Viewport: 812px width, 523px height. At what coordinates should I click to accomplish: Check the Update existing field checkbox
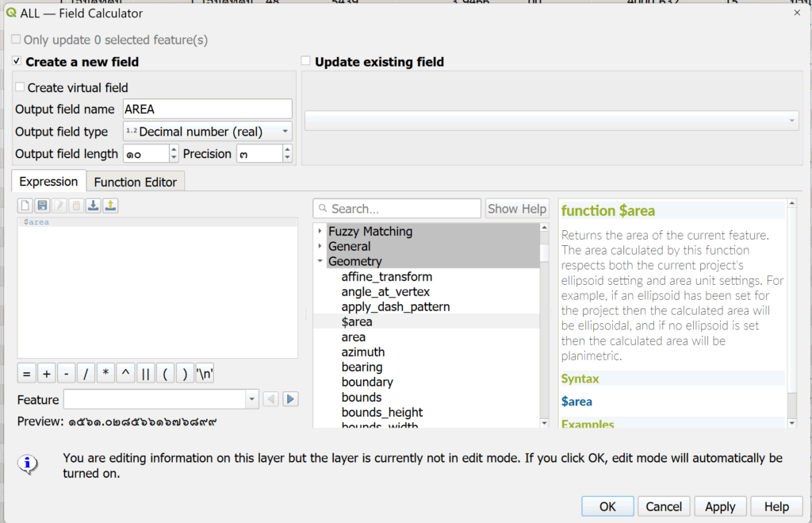pyautogui.click(x=306, y=61)
